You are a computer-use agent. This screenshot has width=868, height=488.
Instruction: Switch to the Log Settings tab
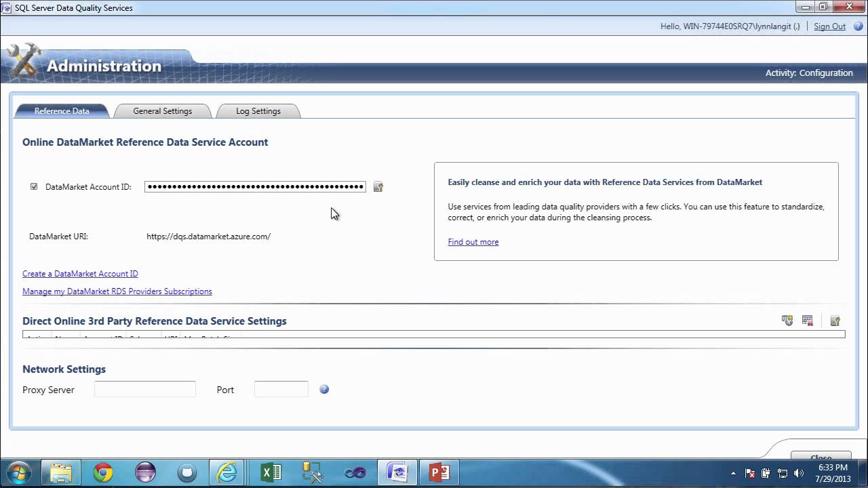coord(258,111)
